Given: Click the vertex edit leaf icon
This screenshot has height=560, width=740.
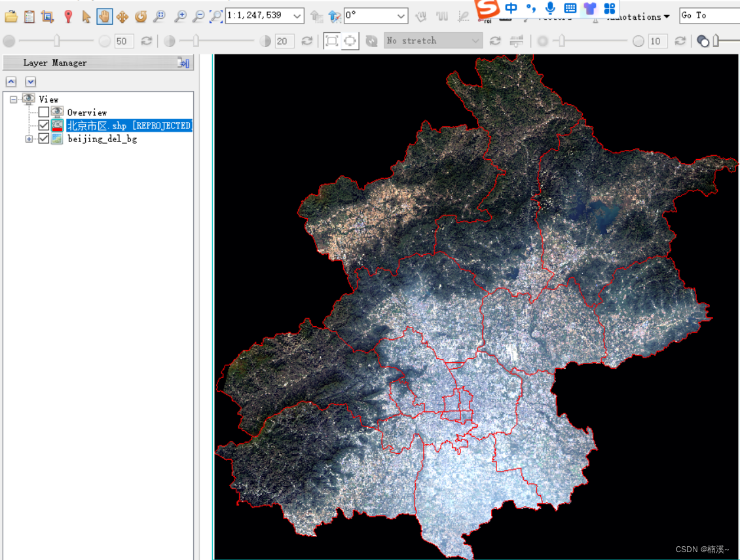Looking at the screenshot, I should 464,16.
